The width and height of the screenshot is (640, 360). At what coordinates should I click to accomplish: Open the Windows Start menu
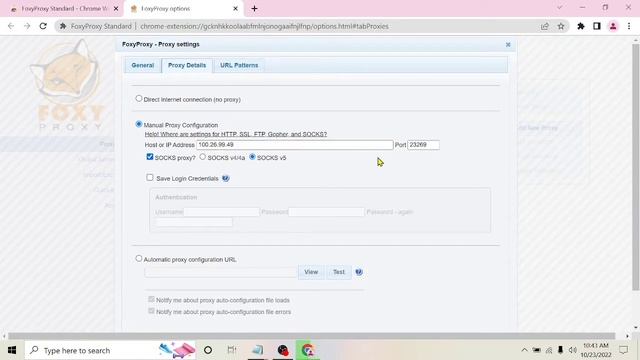12,350
